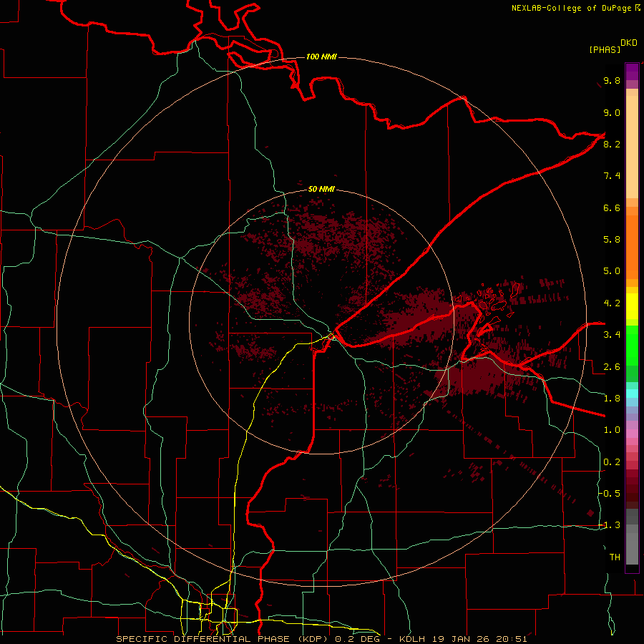The height and width of the screenshot is (644, 644).
Task: Click the 5.0 value on the color scale
Action: [x=612, y=271]
